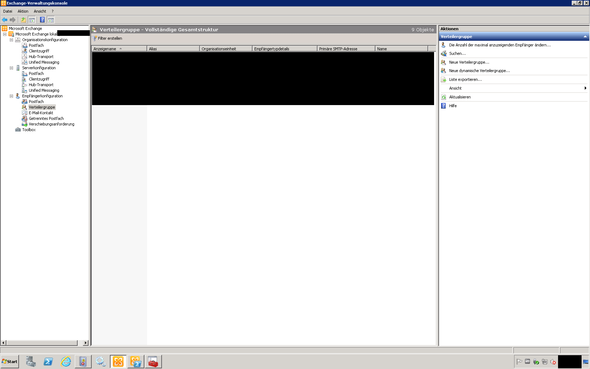Open the Aktion menu
Viewport: 590px width, 369px height.
coord(23,11)
